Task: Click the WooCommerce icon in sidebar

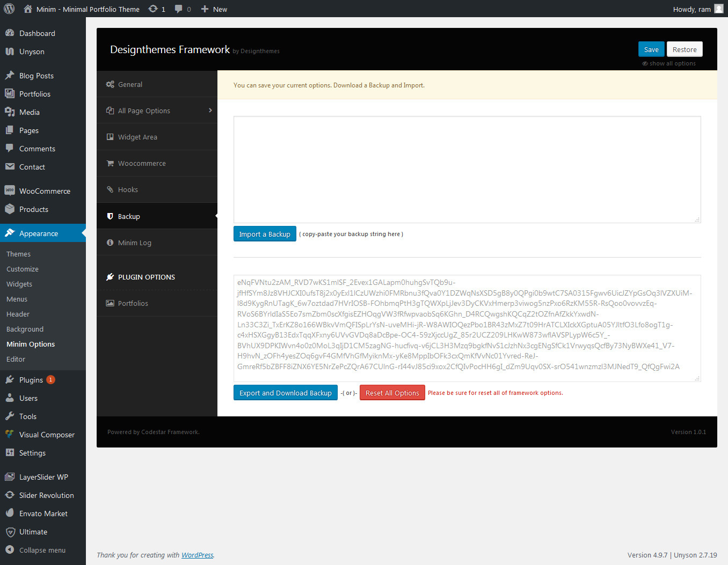Action: pos(10,190)
